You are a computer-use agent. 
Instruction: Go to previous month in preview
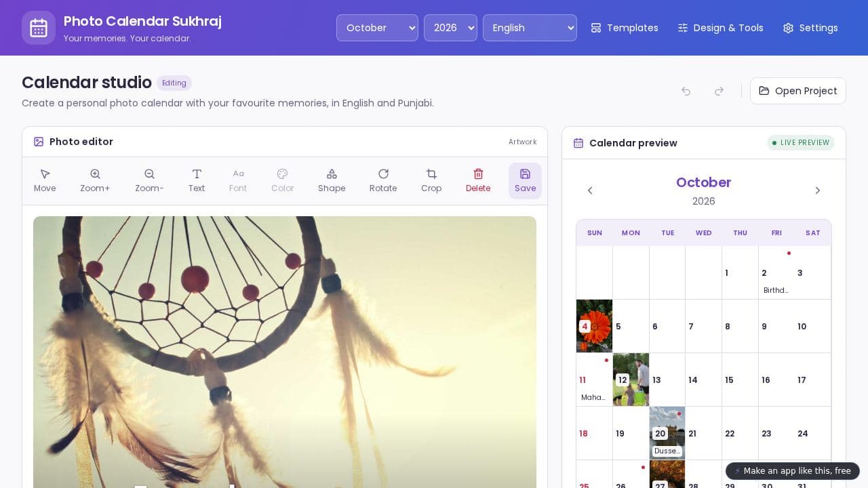590,190
